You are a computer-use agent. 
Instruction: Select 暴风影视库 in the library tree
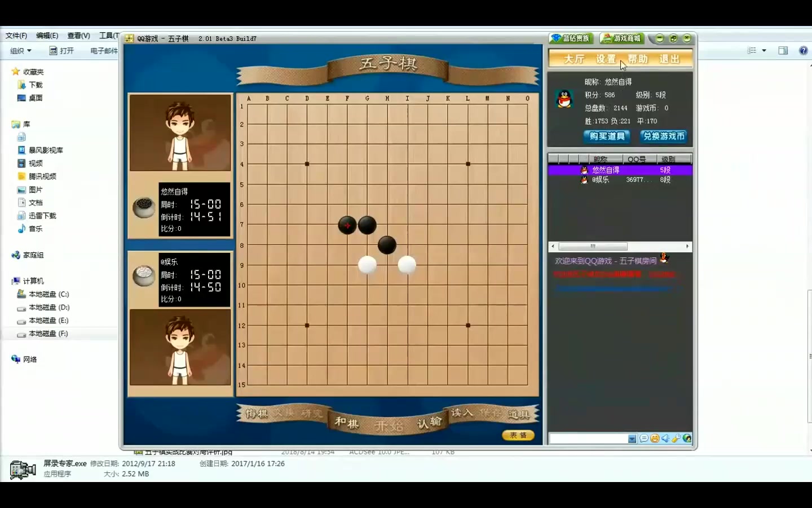[40, 150]
